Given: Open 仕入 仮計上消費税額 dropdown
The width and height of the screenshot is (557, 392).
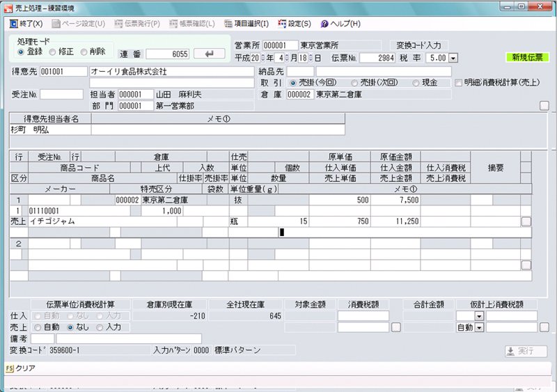Looking at the screenshot, I should point(479,316).
